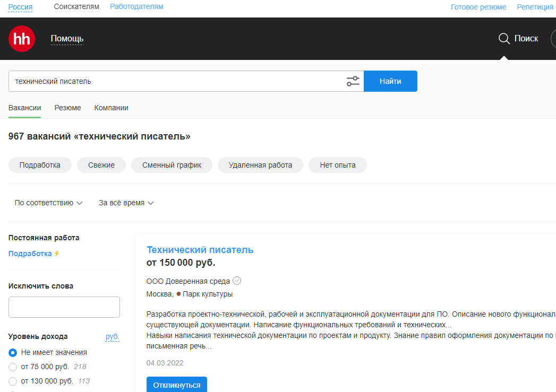Apply the 'Удаленная работа' filter chip
Viewport: 556px width, 392px height.
(260, 165)
